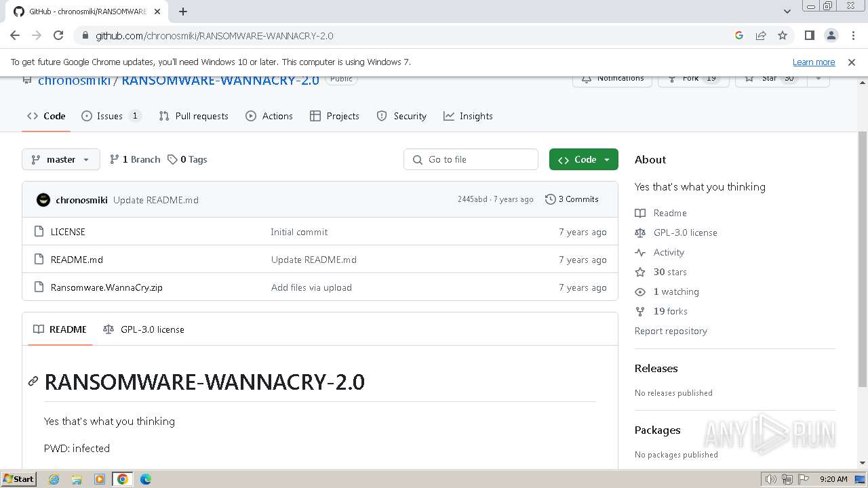The image size is (868, 488).
Task: Open the Learn more link about updates
Action: pyautogui.click(x=814, y=62)
